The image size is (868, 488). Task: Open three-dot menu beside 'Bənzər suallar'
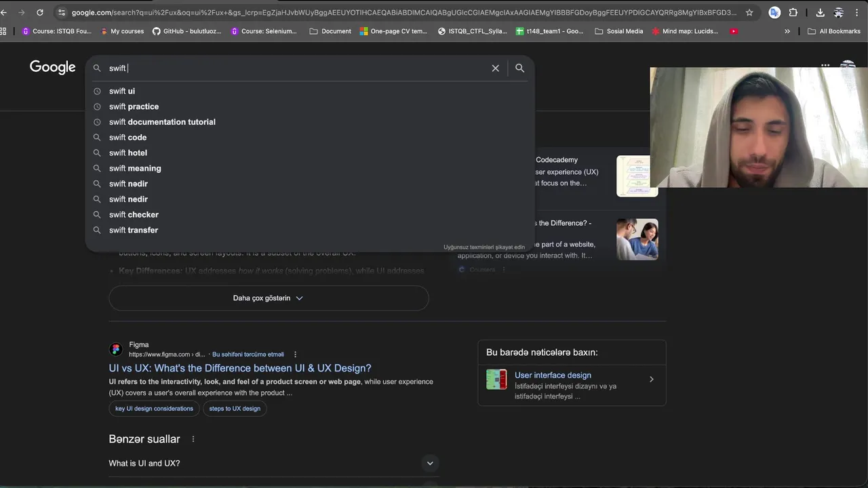click(193, 439)
